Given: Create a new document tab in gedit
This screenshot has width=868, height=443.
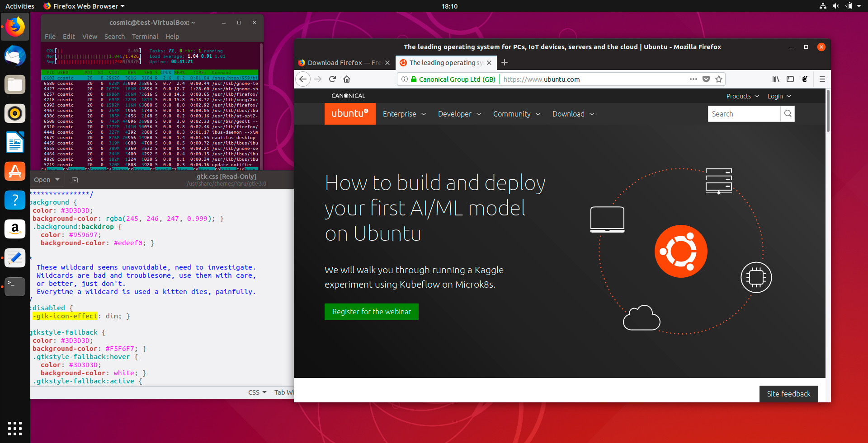Looking at the screenshot, I should click(x=75, y=180).
